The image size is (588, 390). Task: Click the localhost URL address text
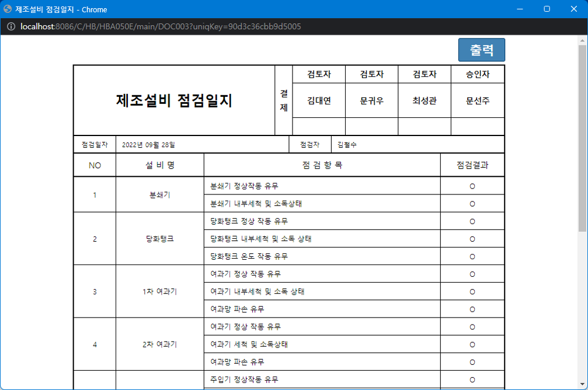(x=161, y=27)
